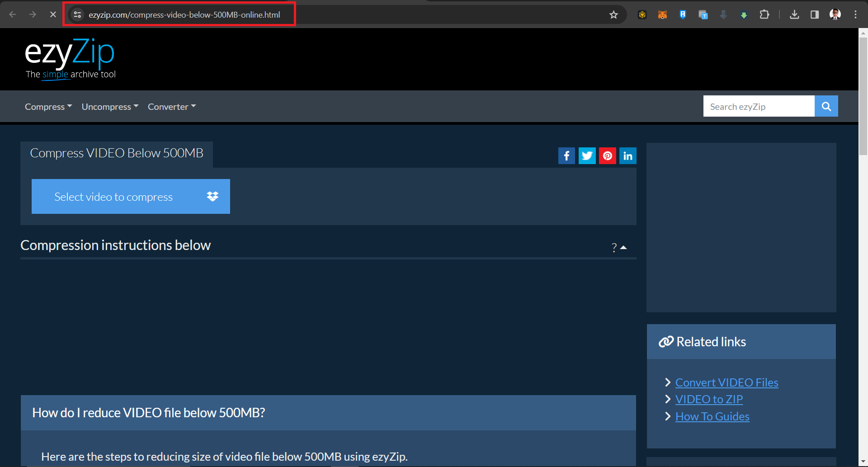Open the MetaMask extension icon
Viewport: 868px width, 467px height.
coord(662,14)
